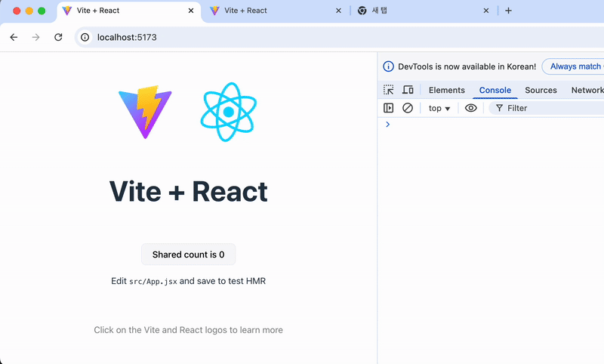
Task: Click the 'Click on the Vite and React logos' text
Action: [x=188, y=330]
